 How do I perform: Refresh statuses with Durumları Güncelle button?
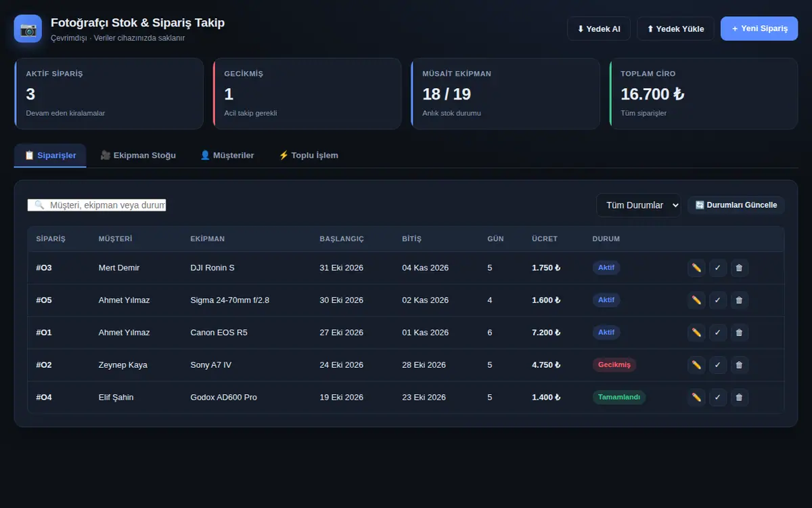[736, 205]
